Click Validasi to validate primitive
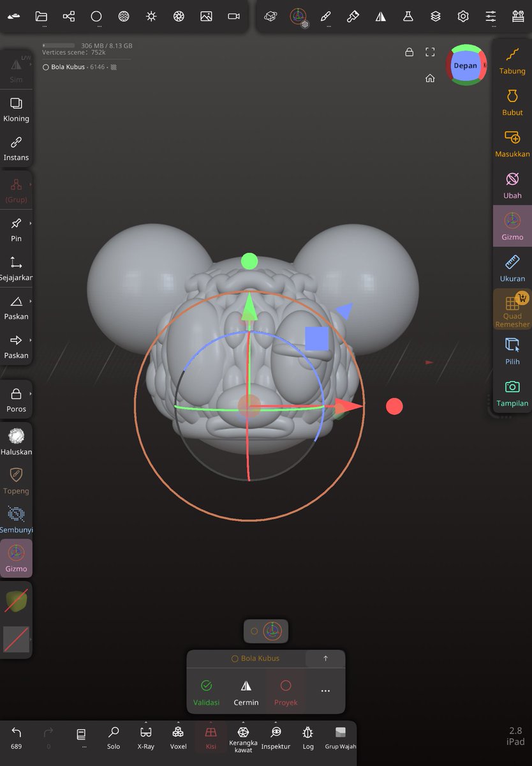Viewport: 532px width, 766px height. pos(206,693)
